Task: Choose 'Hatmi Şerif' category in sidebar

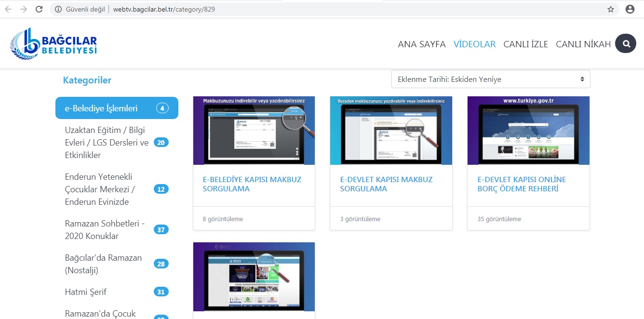Action: pyautogui.click(x=86, y=292)
